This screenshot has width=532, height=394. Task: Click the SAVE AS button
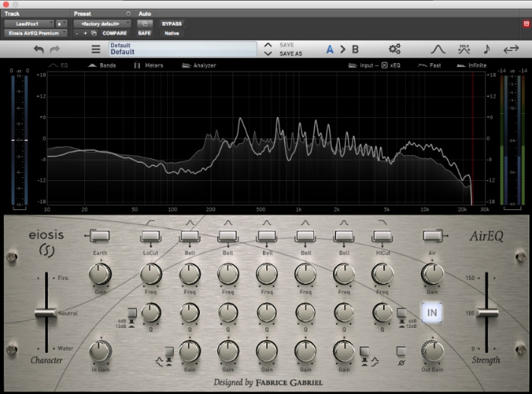click(291, 54)
